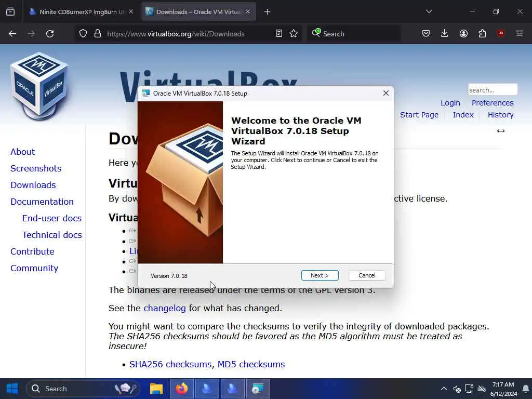
Task: Open the MD5 checksums link
Action: pos(251,364)
